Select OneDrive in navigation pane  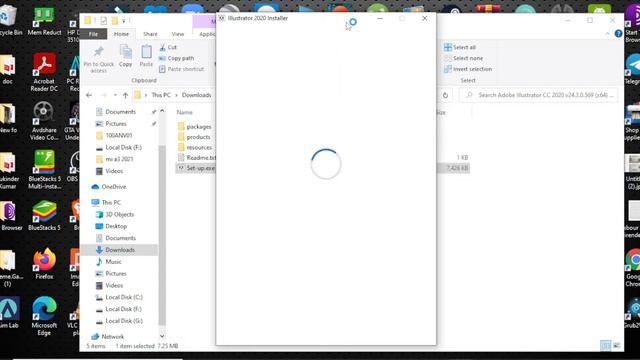pos(113,187)
